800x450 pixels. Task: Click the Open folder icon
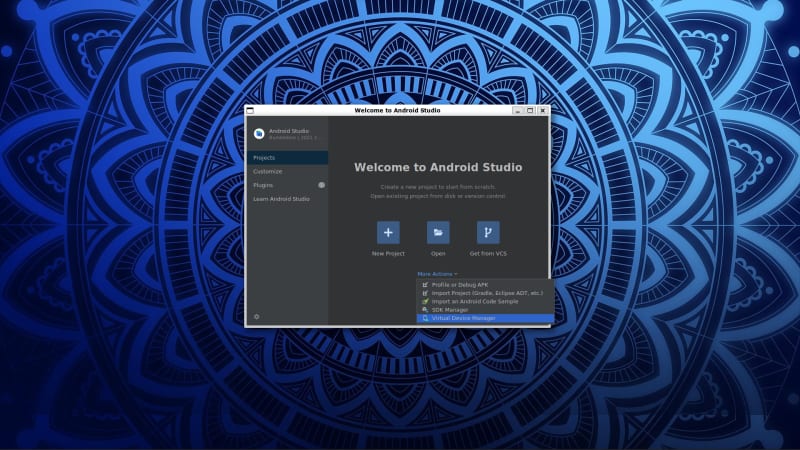tap(438, 233)
